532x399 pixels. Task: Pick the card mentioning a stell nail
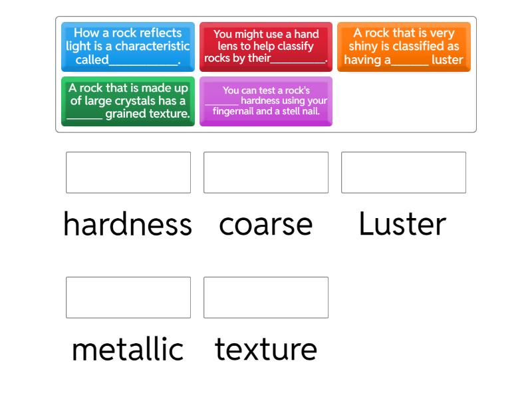coord(266,101)
